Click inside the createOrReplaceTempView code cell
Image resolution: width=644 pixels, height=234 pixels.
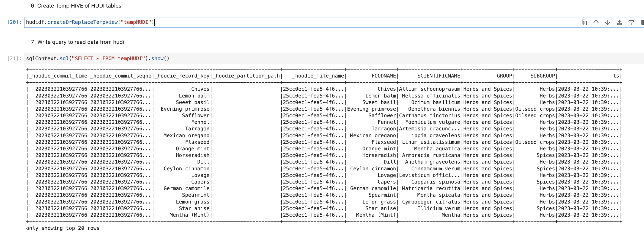coord(300,22)
